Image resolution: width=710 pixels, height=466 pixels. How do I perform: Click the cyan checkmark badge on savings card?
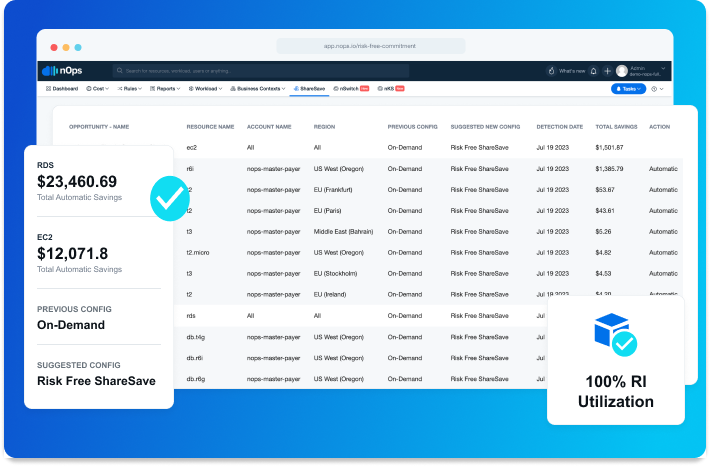[x=170, y=198]
